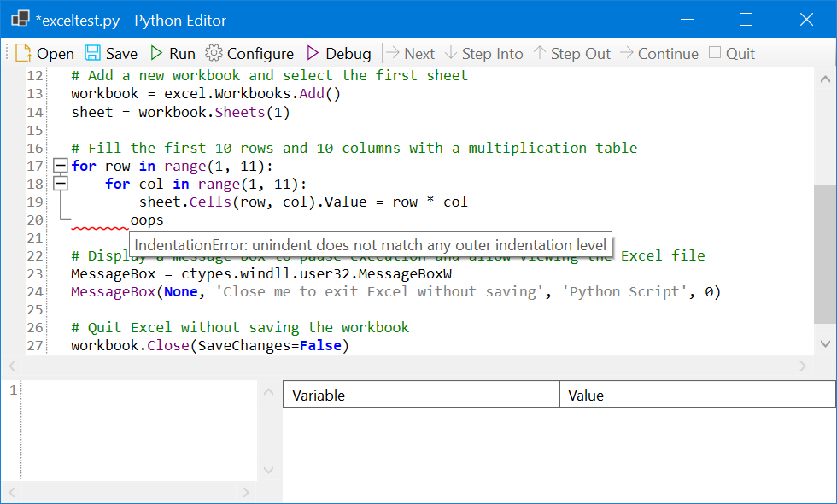Click the red squiggly error underline on line 20
The width and height of the screenshot is (837, 504).
point(100,229)
